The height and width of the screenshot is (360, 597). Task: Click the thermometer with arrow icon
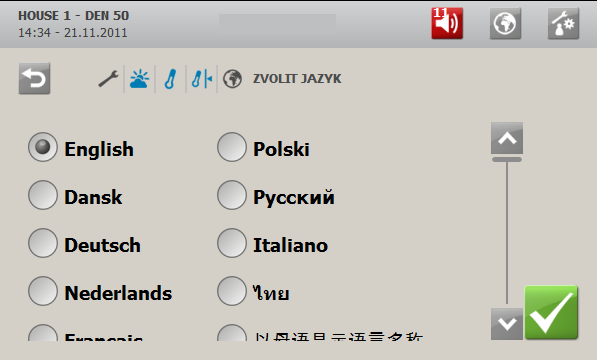202,79
